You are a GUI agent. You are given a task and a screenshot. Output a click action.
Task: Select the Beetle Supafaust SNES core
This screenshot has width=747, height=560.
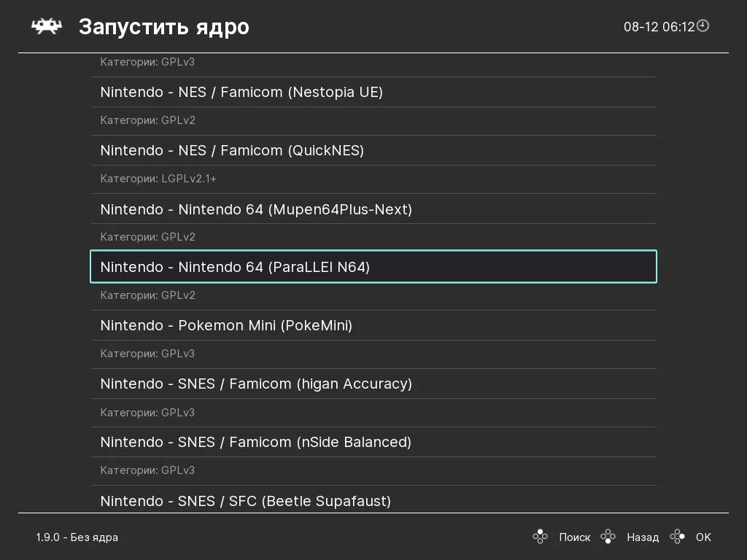(x=245, y=501)
